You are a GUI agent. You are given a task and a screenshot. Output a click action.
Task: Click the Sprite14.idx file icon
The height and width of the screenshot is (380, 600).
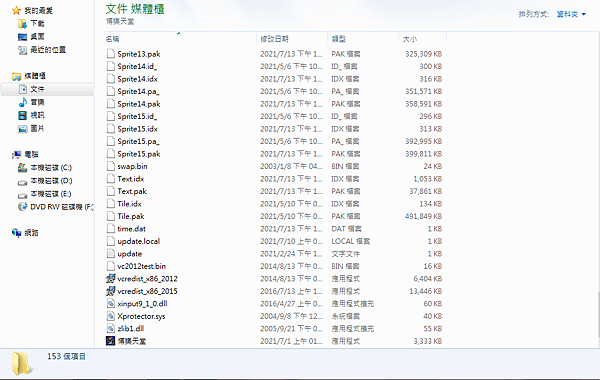[111, 79]
